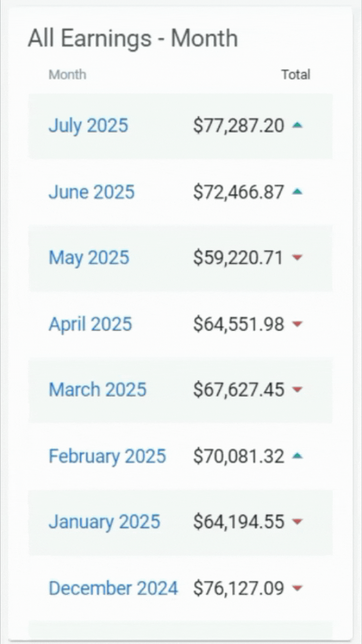This screenshot has height=644, width=362.
Task: Click the All Earnings - Month heading
Action: pyautogui.click(x=133, y=38)
